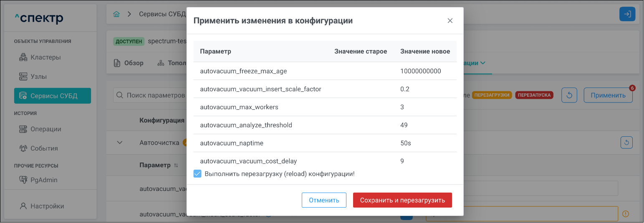Select the autovacuum_vacuum_insert_scale_factor row
This screenshot has width=644, height=223.
(325, 89)
